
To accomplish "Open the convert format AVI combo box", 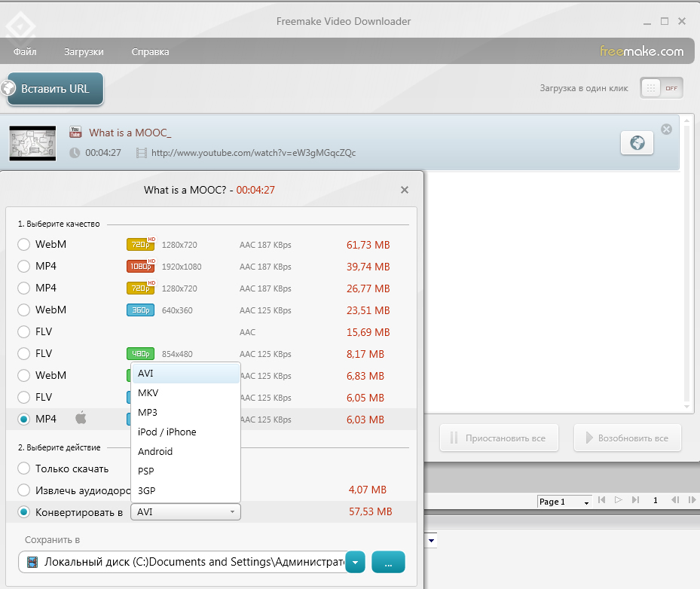I will [x=185, y=512].
